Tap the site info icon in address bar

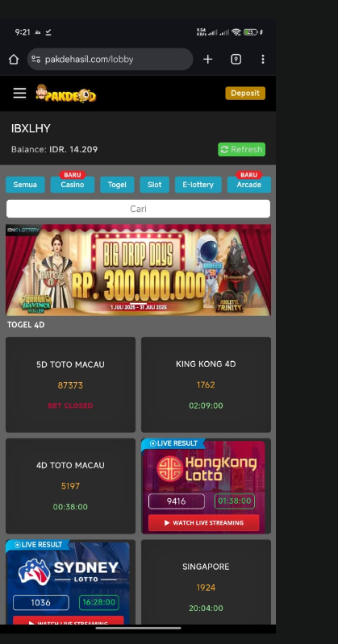coord(36,59)
